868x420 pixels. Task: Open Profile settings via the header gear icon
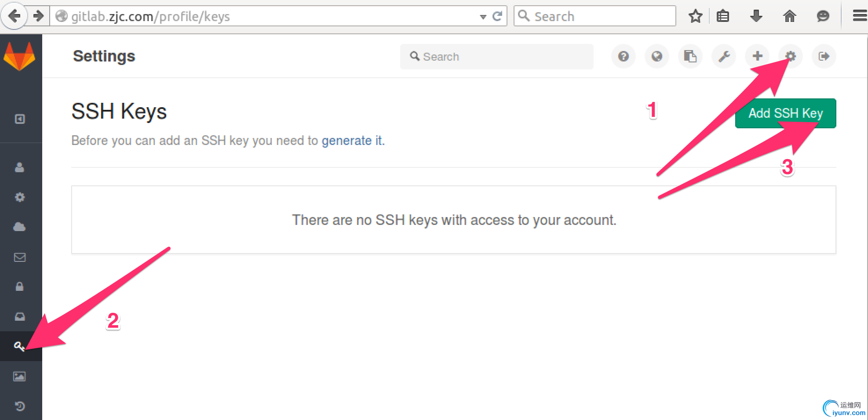pyautogui.click(x=791, y=56)
